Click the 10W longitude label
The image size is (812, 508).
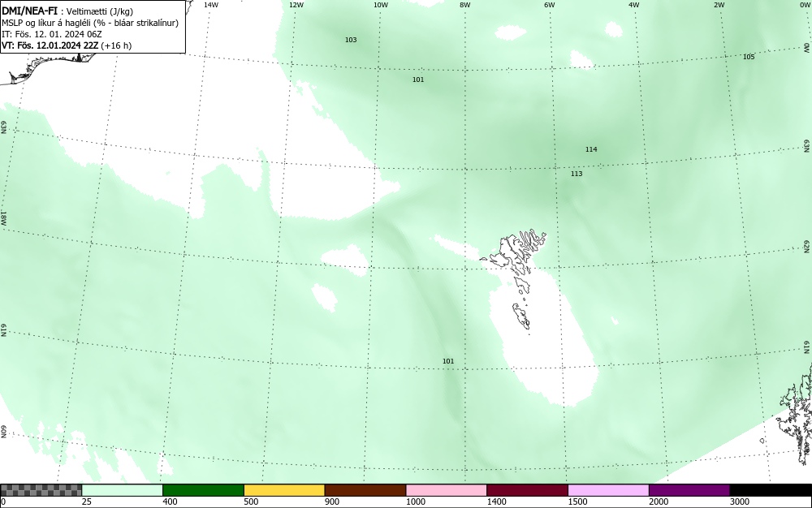pyautogui.click(x=381, y=5)
